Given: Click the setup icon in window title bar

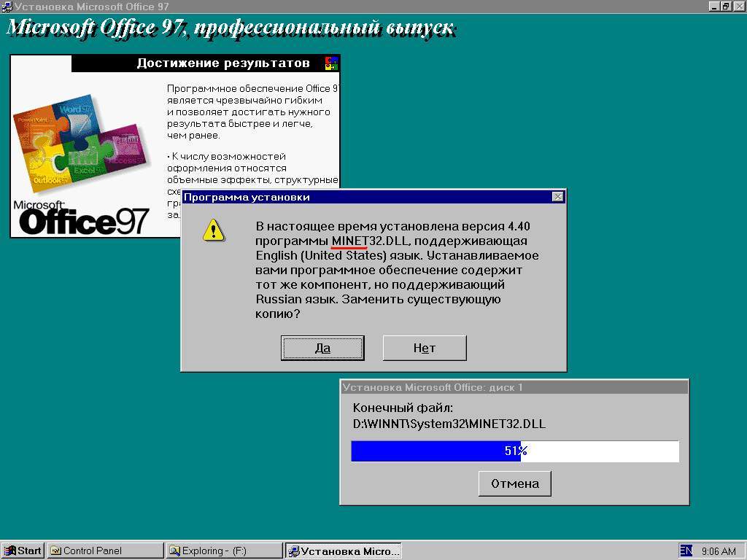Looking at the screenshot, I should pos(7,6).
